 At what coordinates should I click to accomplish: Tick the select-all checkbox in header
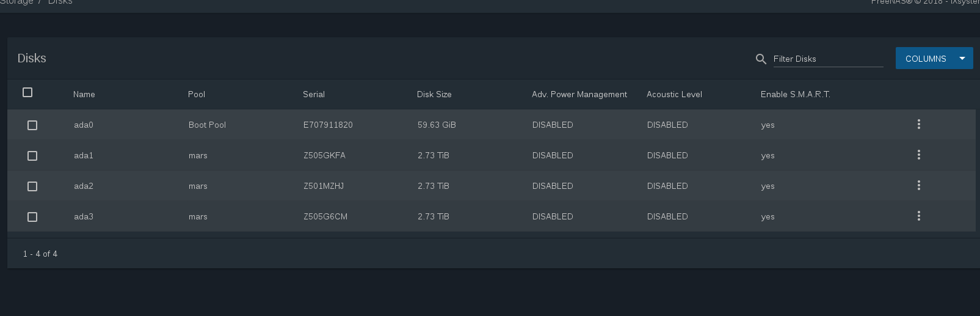click(27, 92)
